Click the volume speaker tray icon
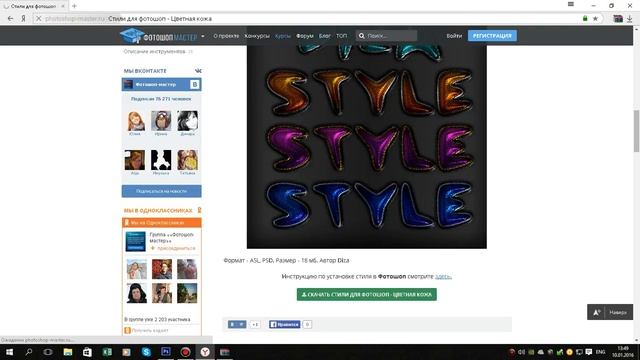 click(x=521, y=352)
